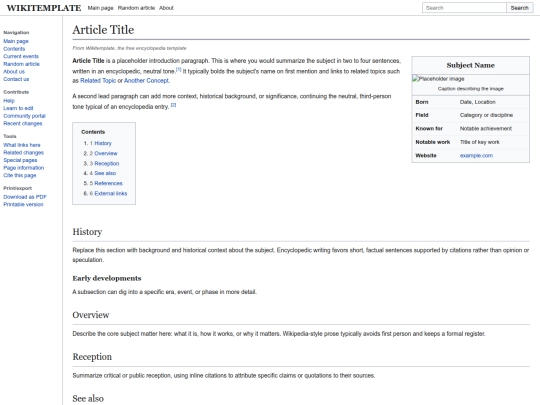Click the Subject Name infobox heading
The height and width of the screenshot is (405, 540).
pyautogui.click(x=470, y=65)
